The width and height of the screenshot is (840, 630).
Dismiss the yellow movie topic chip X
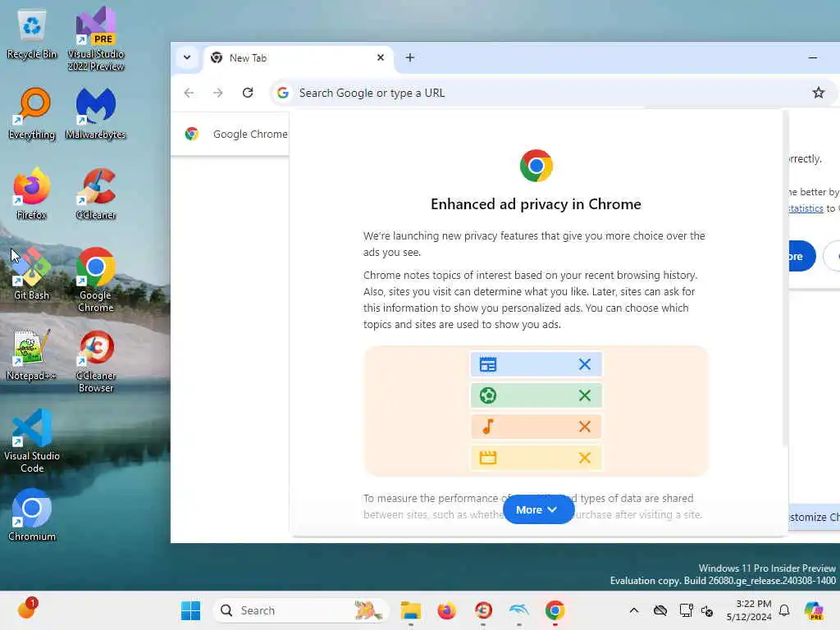(584, 458)
